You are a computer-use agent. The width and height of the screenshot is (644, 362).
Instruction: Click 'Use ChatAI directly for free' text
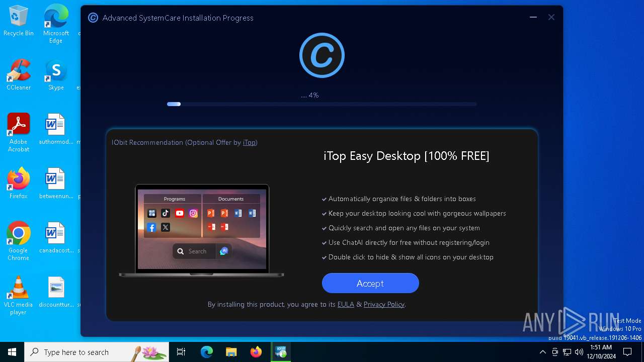pyautogui.click(x=409, y=242)
